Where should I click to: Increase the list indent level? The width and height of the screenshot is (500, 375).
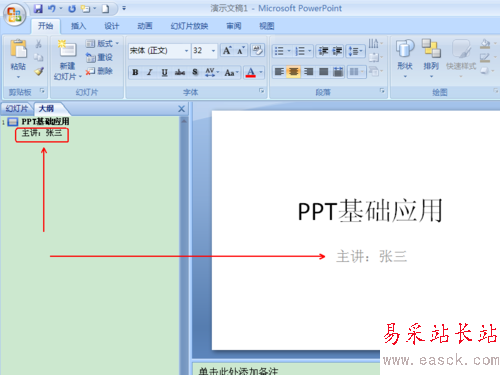pyautogui.click(x=337, y=51)
